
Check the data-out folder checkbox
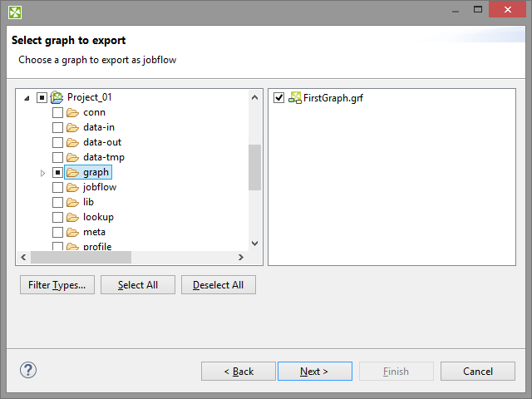tap(57, 142)
